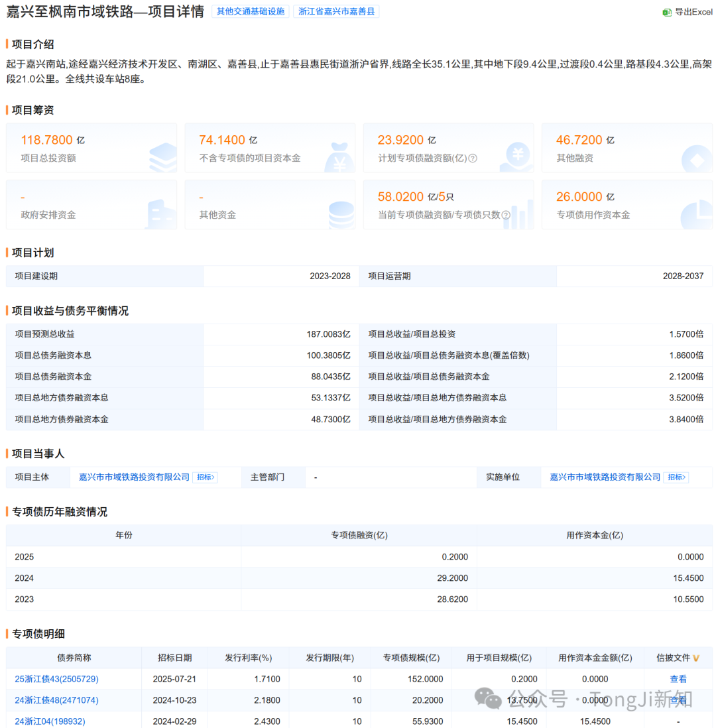Click 招标 tag next to 项目主体 company
Image resolution: width=716 pixels, height=728 pixels.
pyautogui.click(x=205, y=477)
